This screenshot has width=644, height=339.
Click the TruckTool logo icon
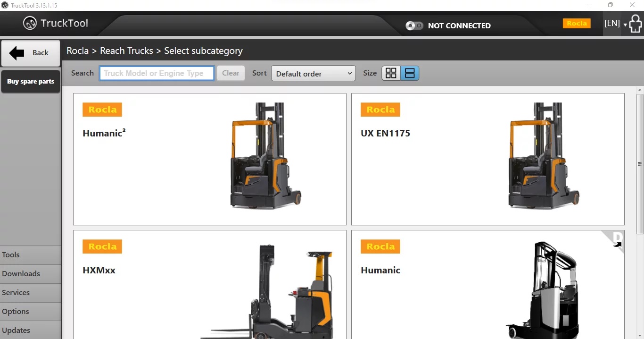pos(30,23)
